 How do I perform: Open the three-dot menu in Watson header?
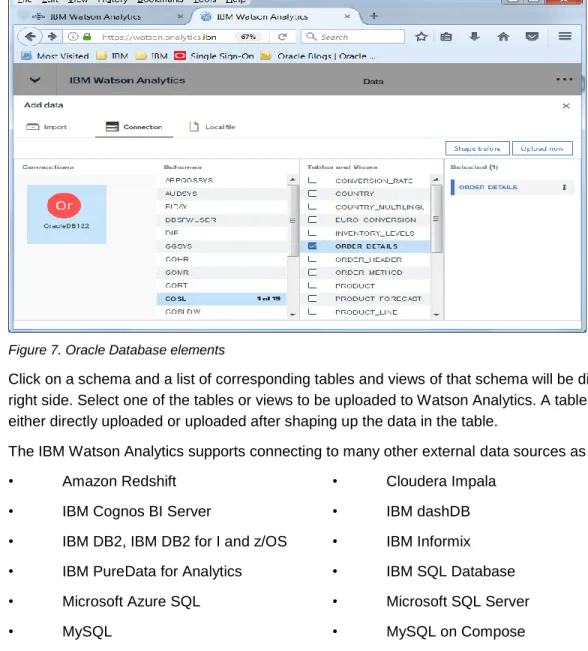564,79
